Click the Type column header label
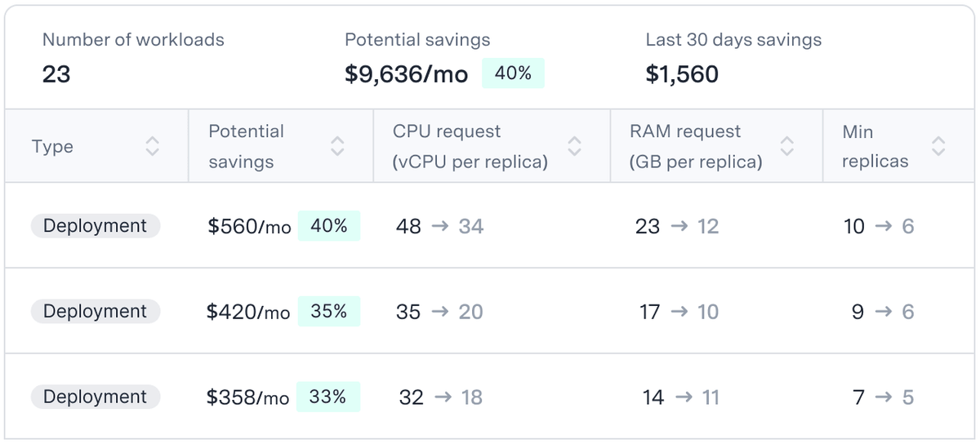980x444 pixels. click(52, 147)
